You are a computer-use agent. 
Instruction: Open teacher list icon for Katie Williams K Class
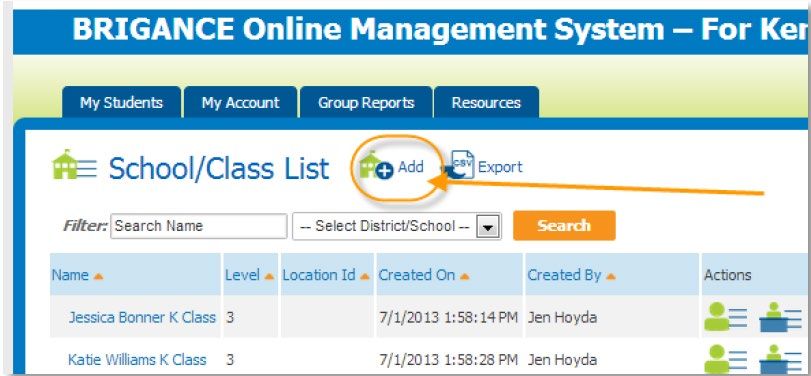780,358
